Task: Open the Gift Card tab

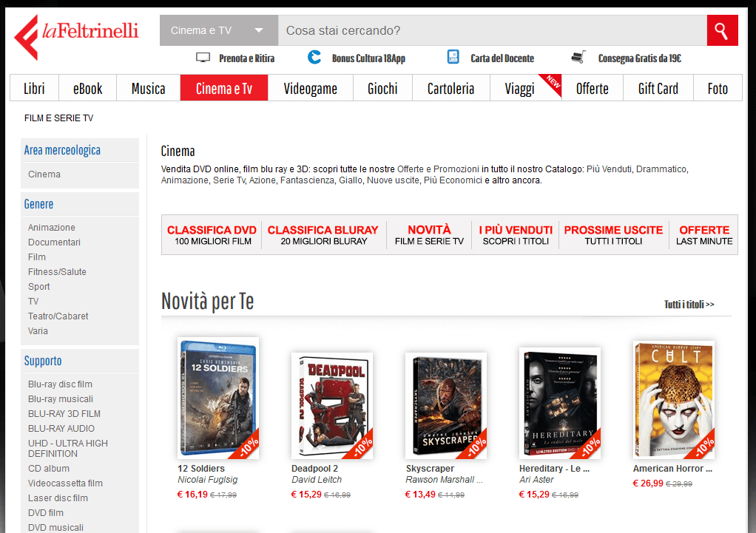Action: tap(658, 88)
